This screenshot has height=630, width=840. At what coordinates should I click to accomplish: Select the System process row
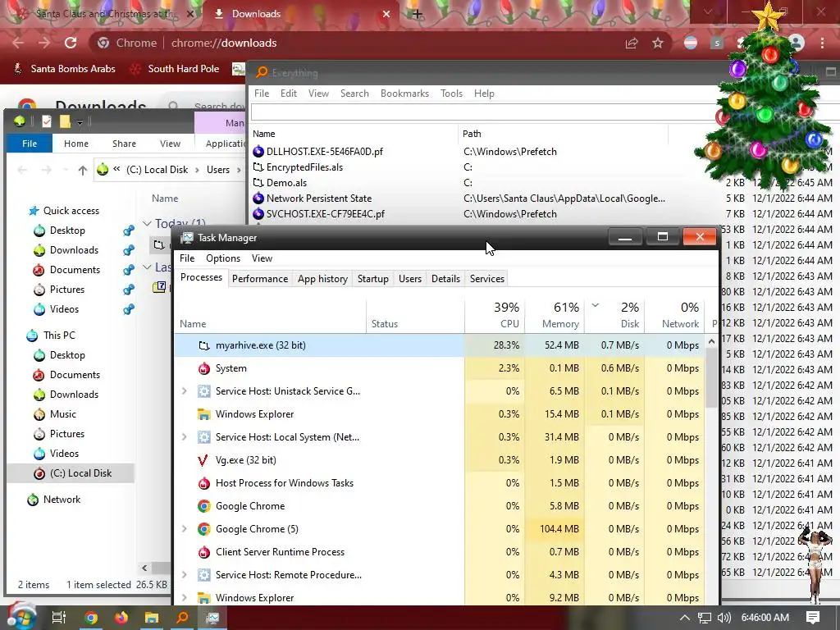click(x=440, y=368)
